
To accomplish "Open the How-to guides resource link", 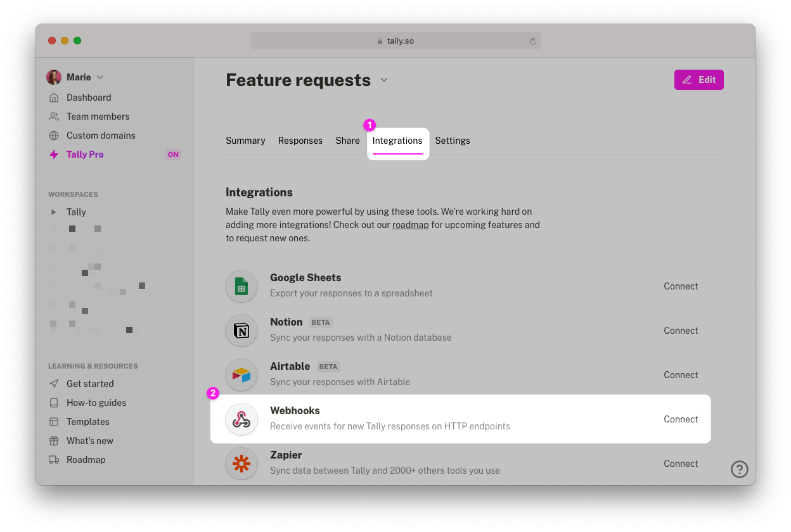I will (x=96, y=403).
